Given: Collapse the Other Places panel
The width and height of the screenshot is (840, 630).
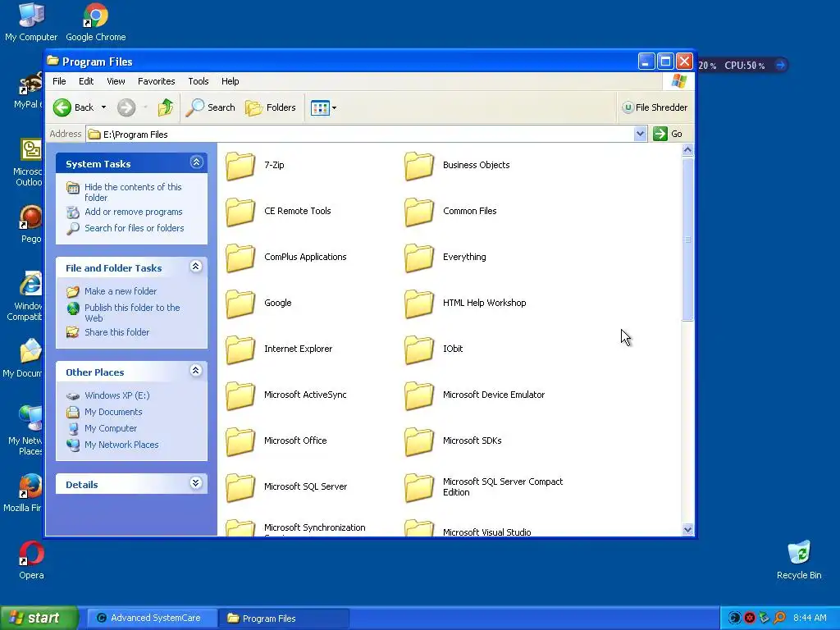Looking at the screenshot, I should [196, 371].
